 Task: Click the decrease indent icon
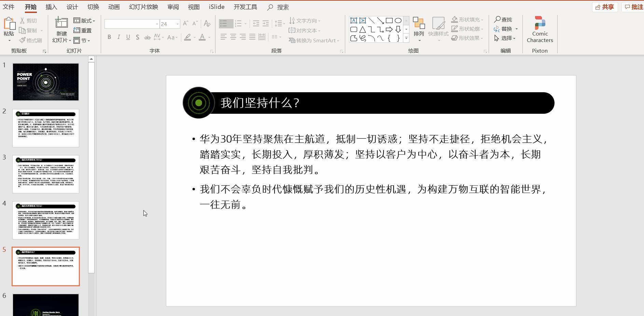pyautogui.click(x=256, y=24)
